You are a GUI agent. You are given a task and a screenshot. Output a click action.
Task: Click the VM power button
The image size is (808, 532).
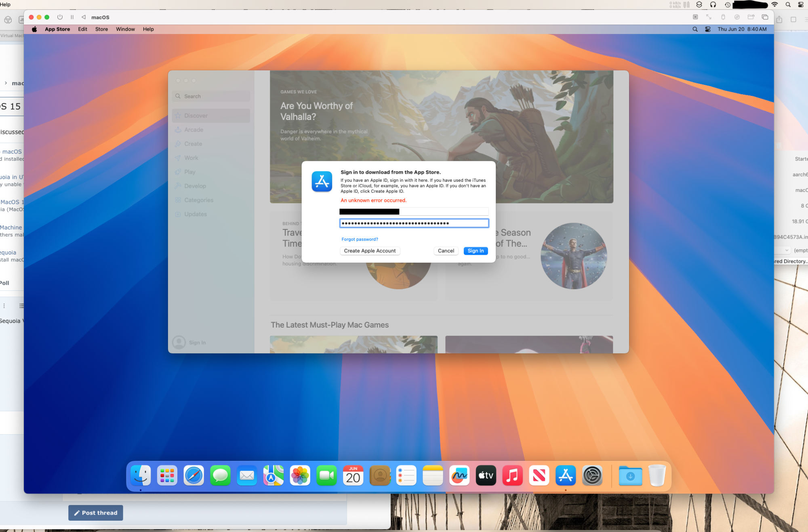(x=60, y=17)
